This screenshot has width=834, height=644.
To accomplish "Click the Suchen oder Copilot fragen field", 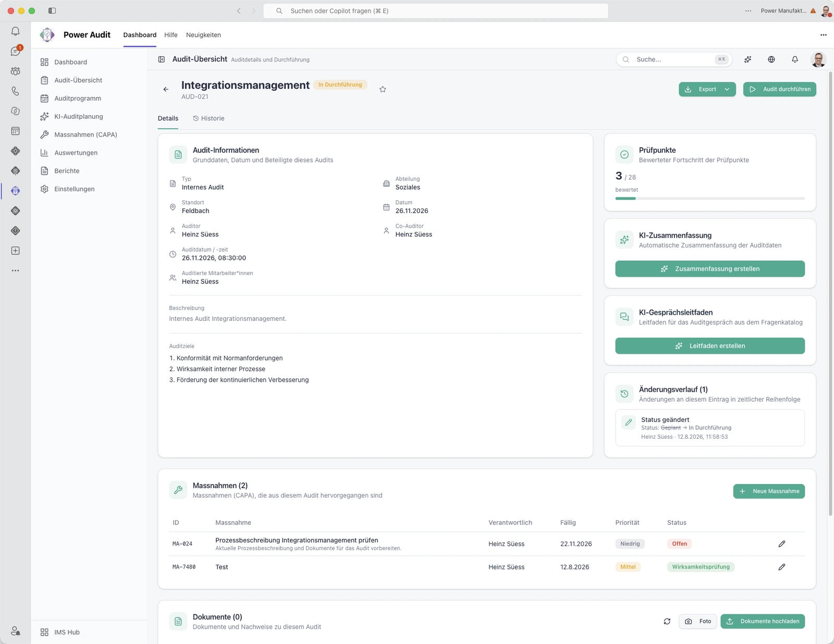I will point(436,10).
